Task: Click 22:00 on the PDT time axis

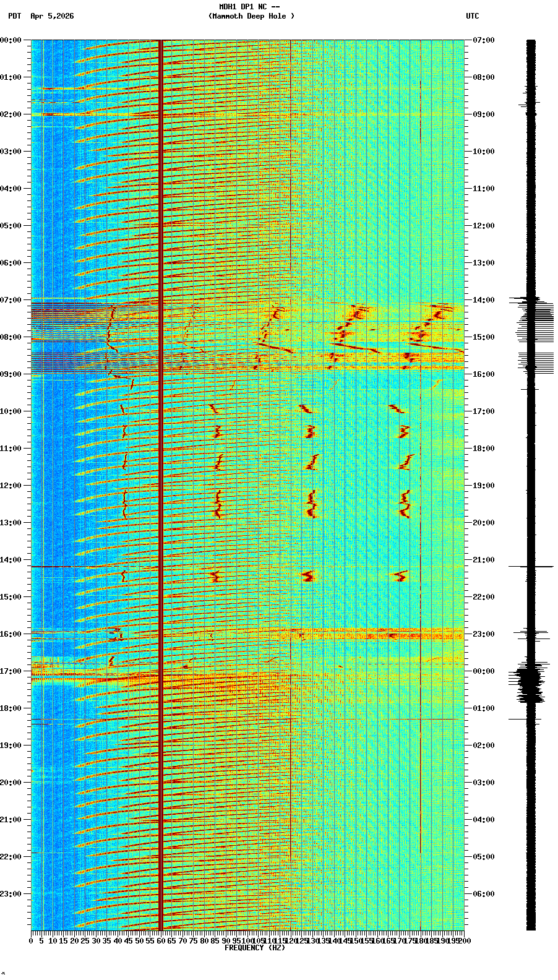Action: (11, 857)
